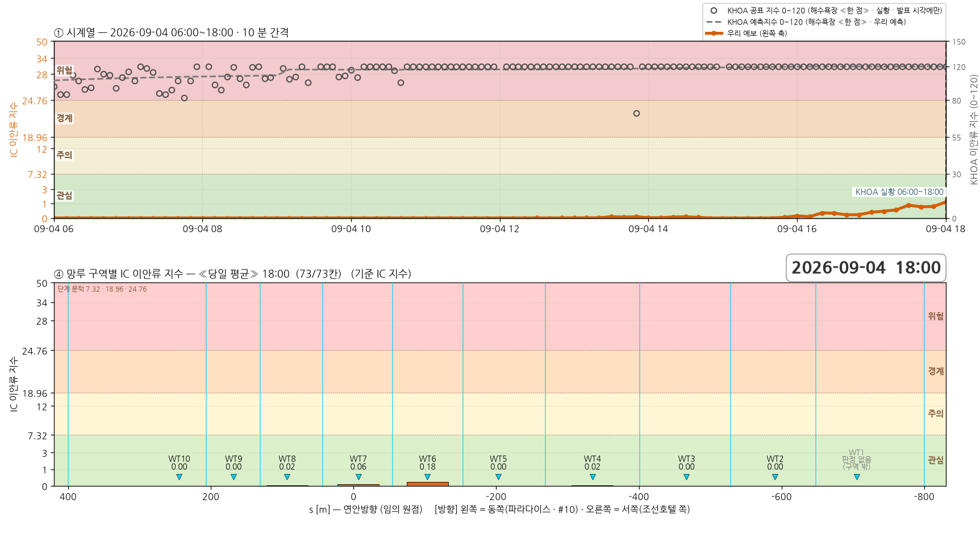Click the 120 tick on the right KHOA axis
The width and height of the screenshot is (980, 549).
click(959, 67)
